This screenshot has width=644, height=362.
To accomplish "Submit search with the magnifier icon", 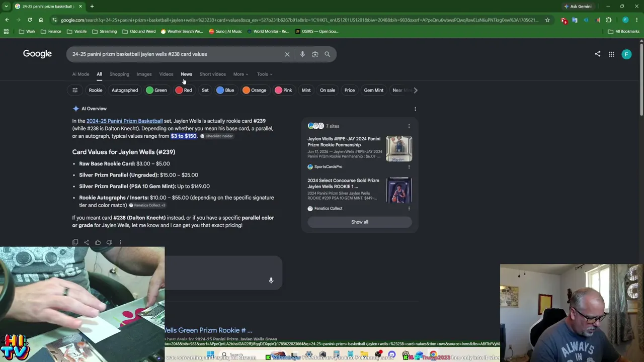I will tap(327, 54).
